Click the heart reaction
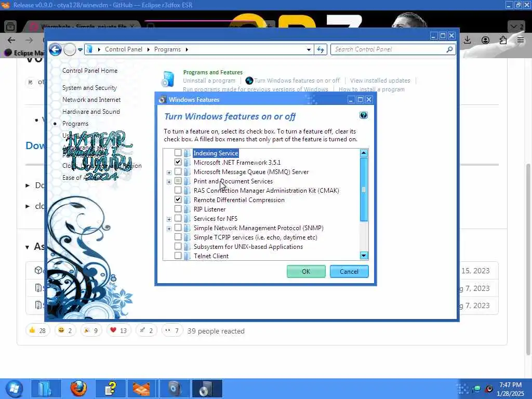This screenshot has height=399, width=532. pos(118,330)
